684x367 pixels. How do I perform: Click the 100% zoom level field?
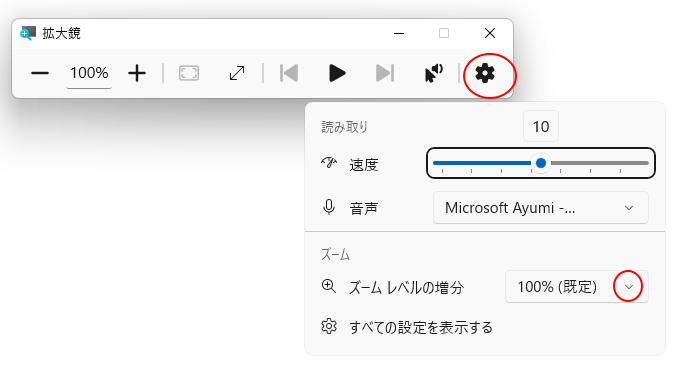click(x=89, y=73)
